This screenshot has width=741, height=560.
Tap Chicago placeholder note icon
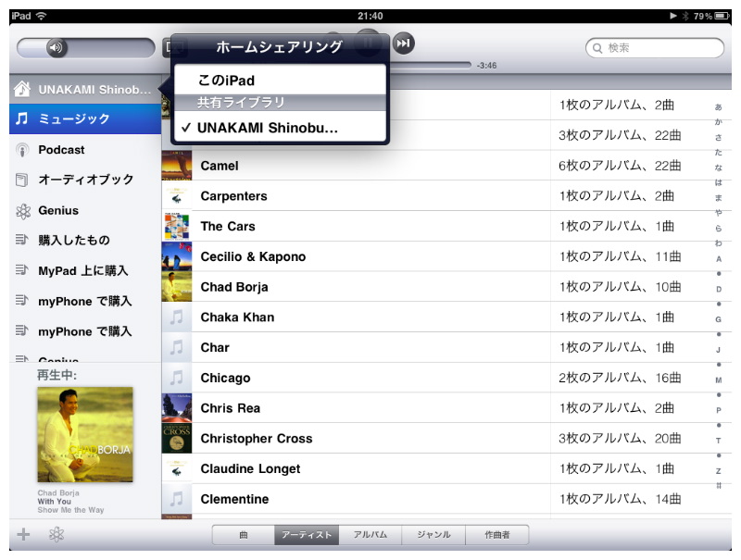point(177,378)
